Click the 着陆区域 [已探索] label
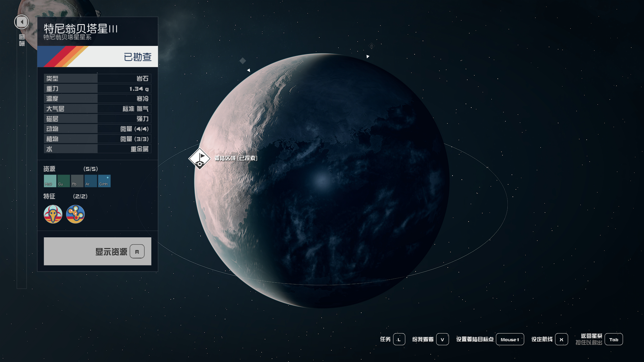 point(236,158)
